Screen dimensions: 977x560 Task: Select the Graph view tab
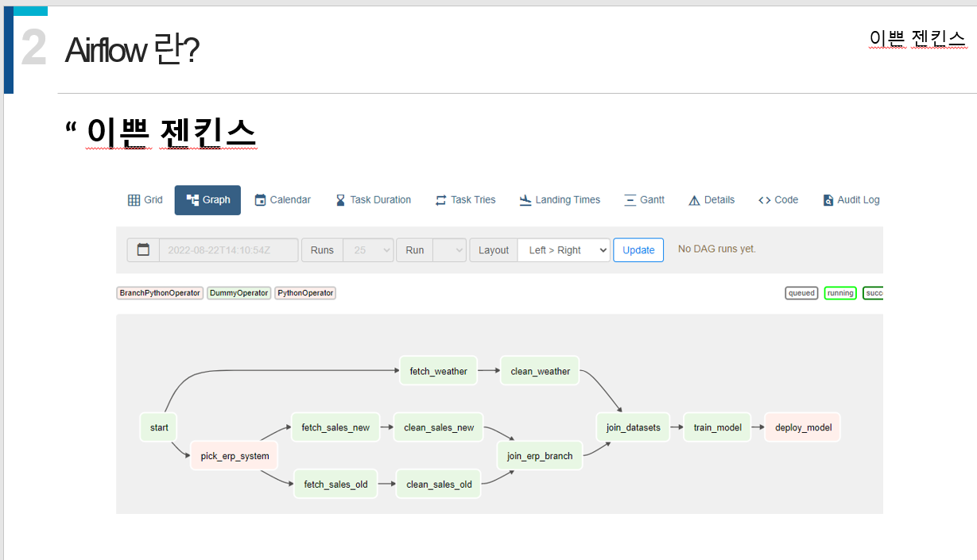click(207, 200)
